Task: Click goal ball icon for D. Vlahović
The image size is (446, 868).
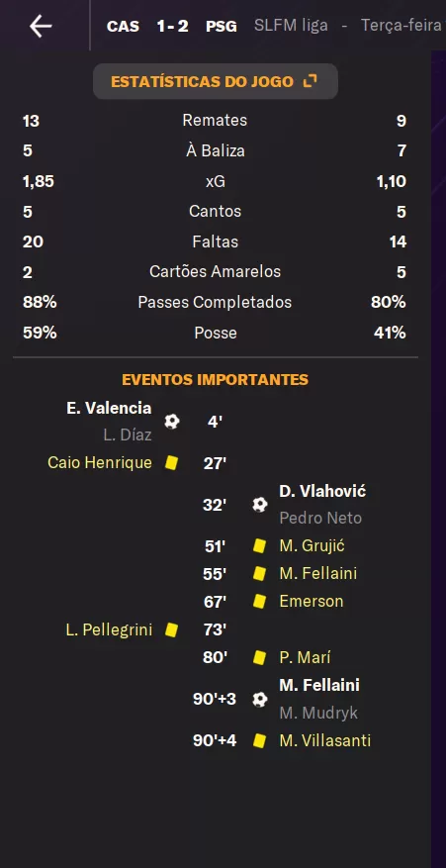Action: pos(259,505)
